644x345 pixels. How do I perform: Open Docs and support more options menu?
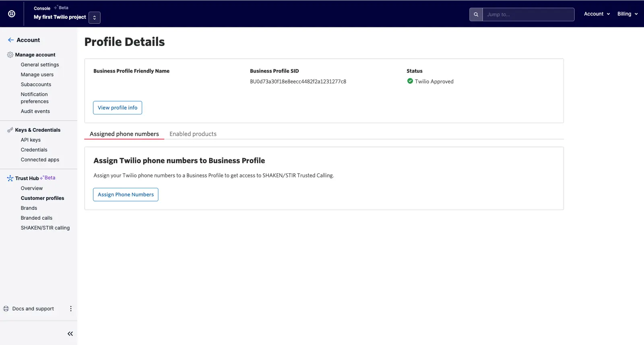71,309
